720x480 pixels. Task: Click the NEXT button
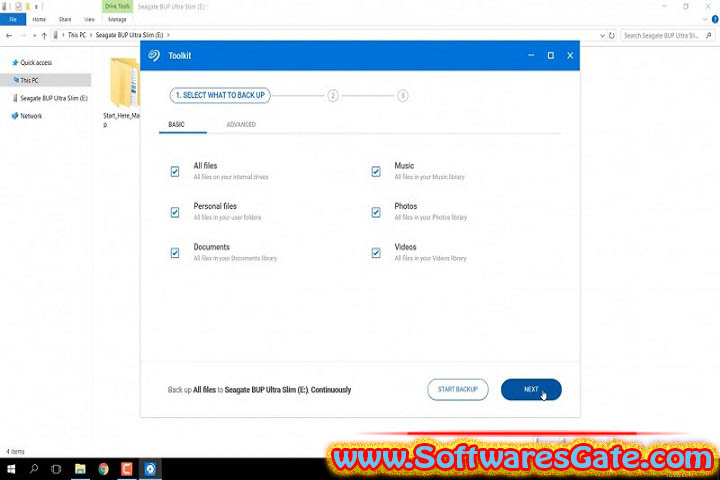[531, 390]
